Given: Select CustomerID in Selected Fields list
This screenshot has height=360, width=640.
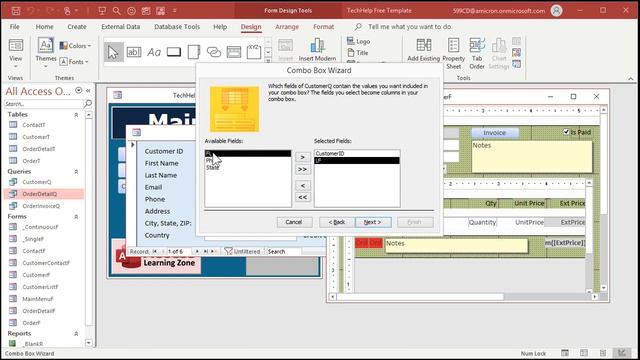Looking at the screenshot, I should pos(357,153).
